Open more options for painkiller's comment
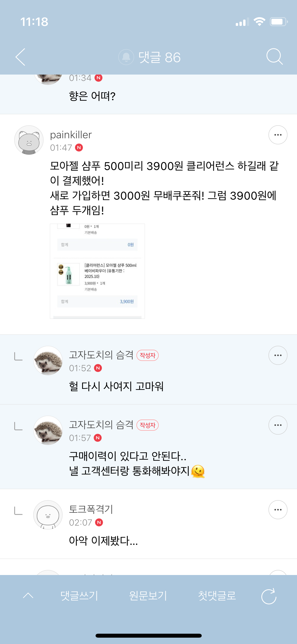 coord(278,135)
